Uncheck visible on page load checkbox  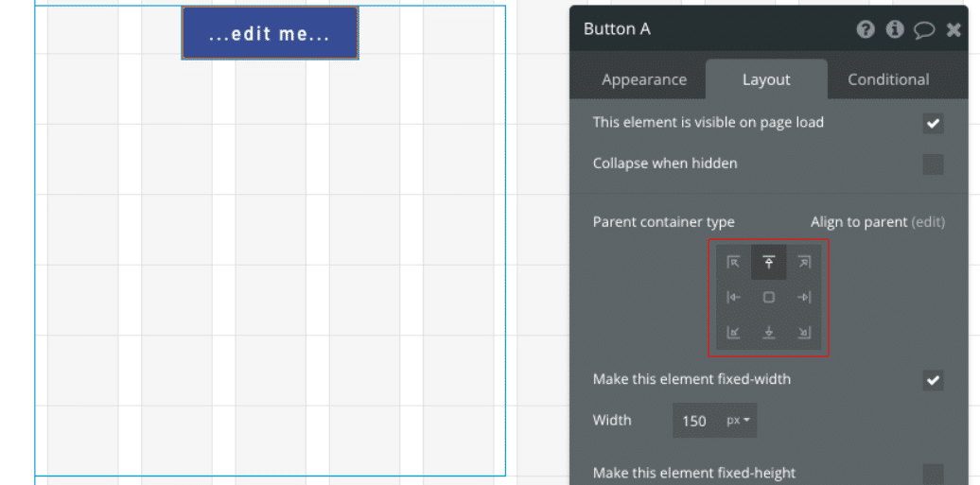coord(933,123)
